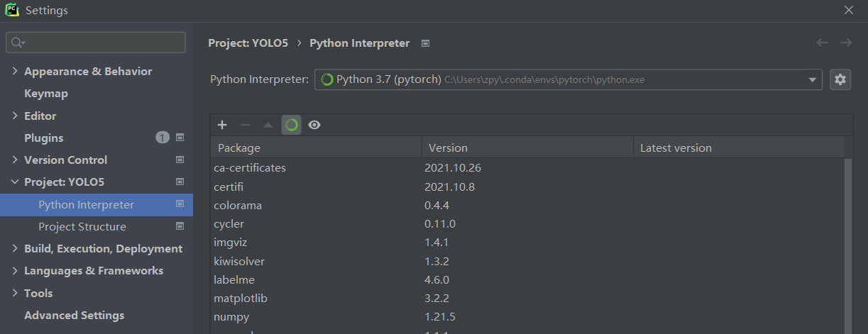This screenshot has height=334, width=868.
Task: Click the project icon beside Version Control
Action: point(180,160)
